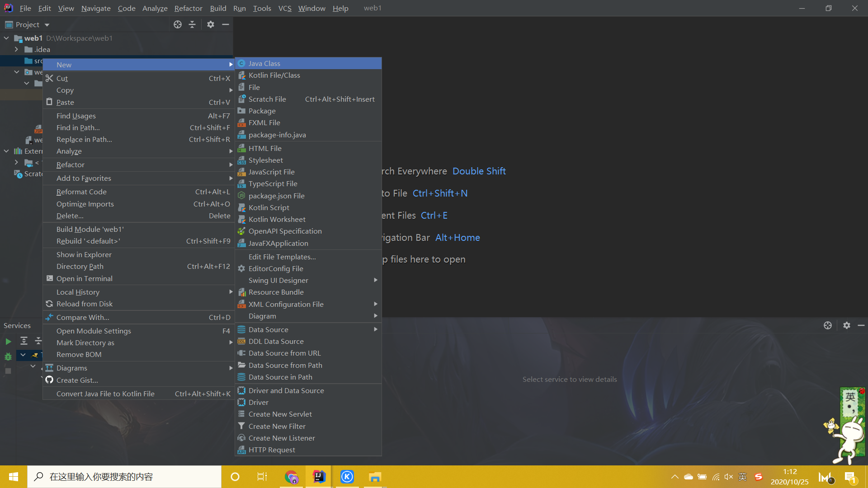
Task: Expand the Data Source submenu
Action: (x=308, y=329)
